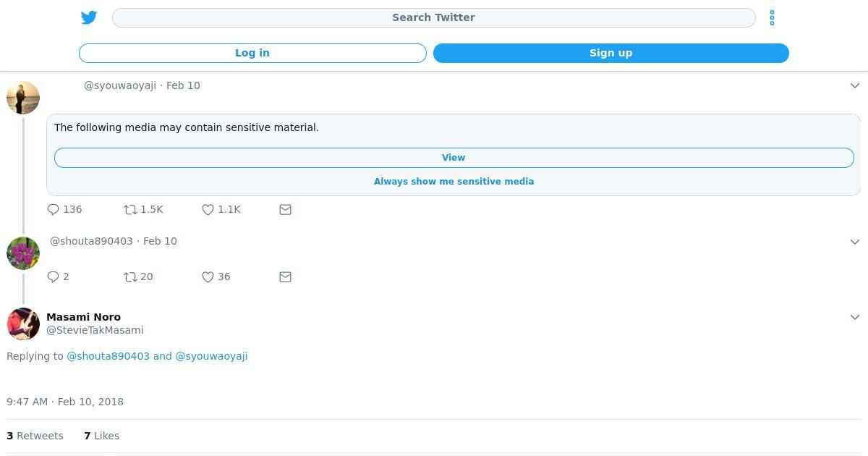This screenshot has height=456, width=868.
Task: Choose Always show me sensitive media
Action: click(x=454, y=182)
